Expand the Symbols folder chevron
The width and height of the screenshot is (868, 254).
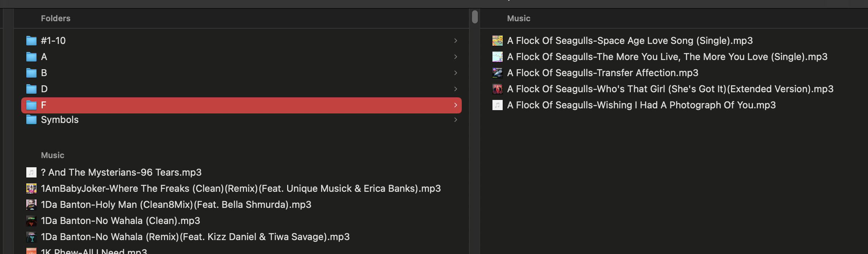[x=456, y=120]
